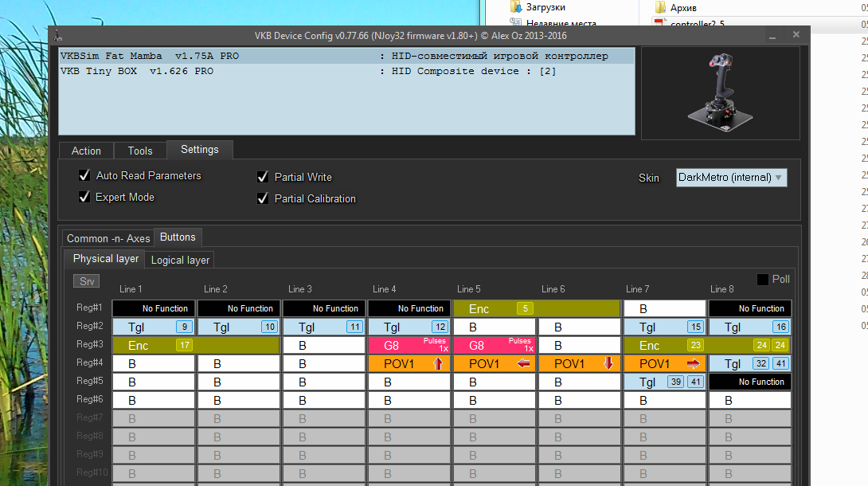Click the B cell in Reg#2 Line 6

click(581, 327)
